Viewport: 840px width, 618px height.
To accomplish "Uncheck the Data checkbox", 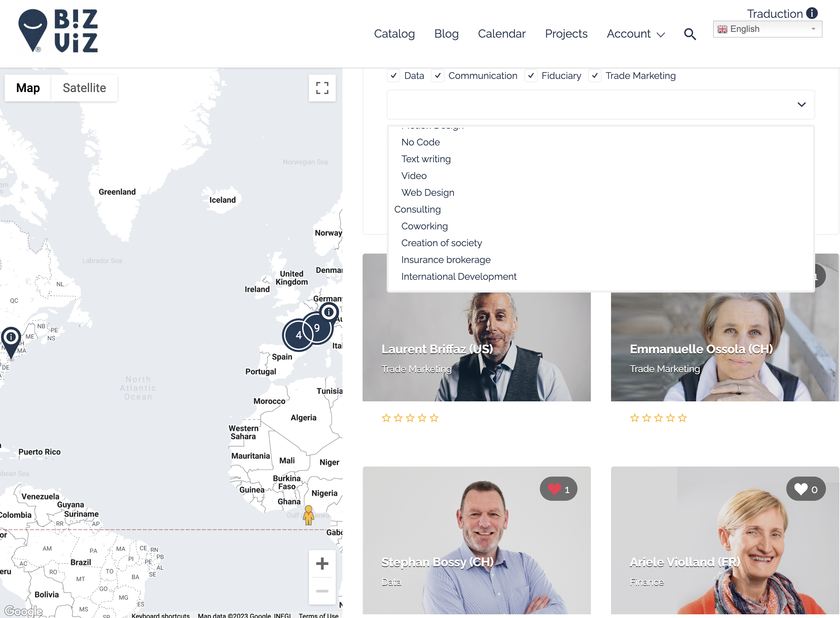I will tap(393, 76).
